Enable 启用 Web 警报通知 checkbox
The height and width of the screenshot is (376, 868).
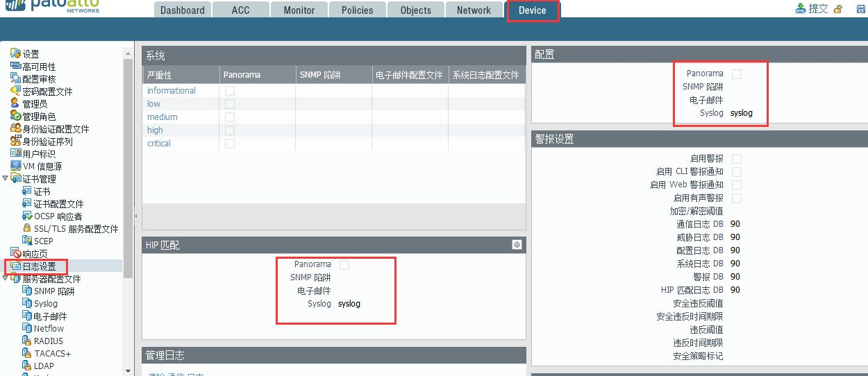click(x=737, y=185)
